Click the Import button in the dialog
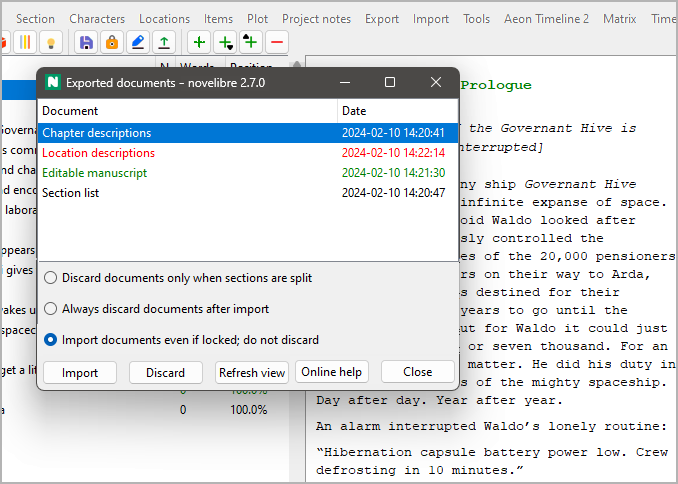Viewport: 678px width, 484px height. [80, 372]
